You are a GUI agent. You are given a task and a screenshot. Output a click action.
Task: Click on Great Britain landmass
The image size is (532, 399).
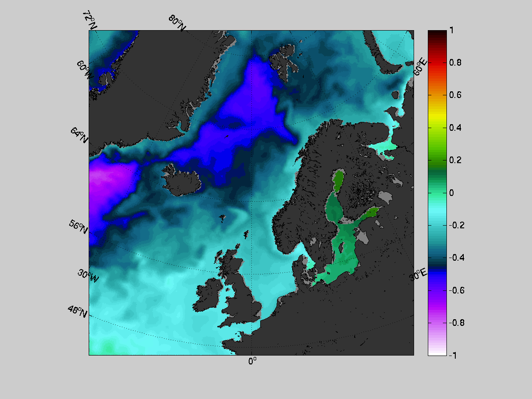[x=239, y=288]
